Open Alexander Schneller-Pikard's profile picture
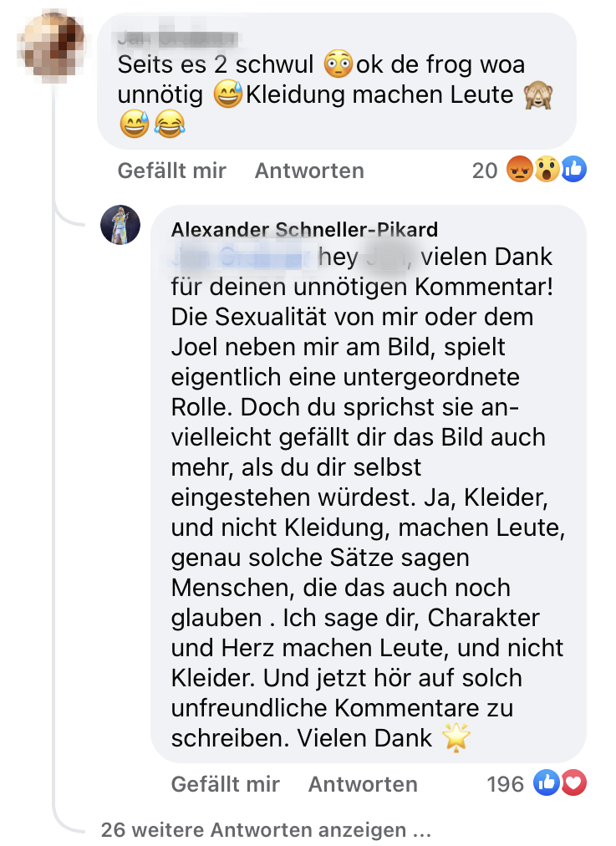The width and height of the screenshot is (616, 846). 120,224
